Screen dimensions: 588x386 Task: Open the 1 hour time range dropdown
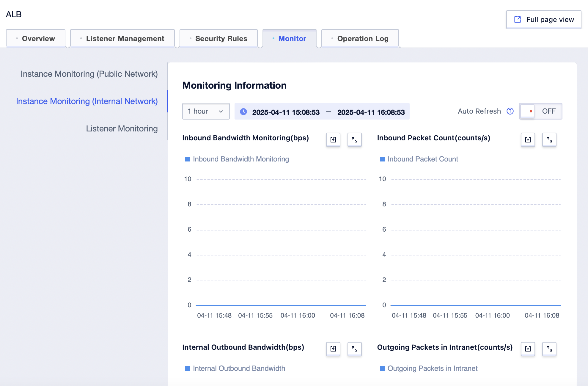tap(206, 111)
